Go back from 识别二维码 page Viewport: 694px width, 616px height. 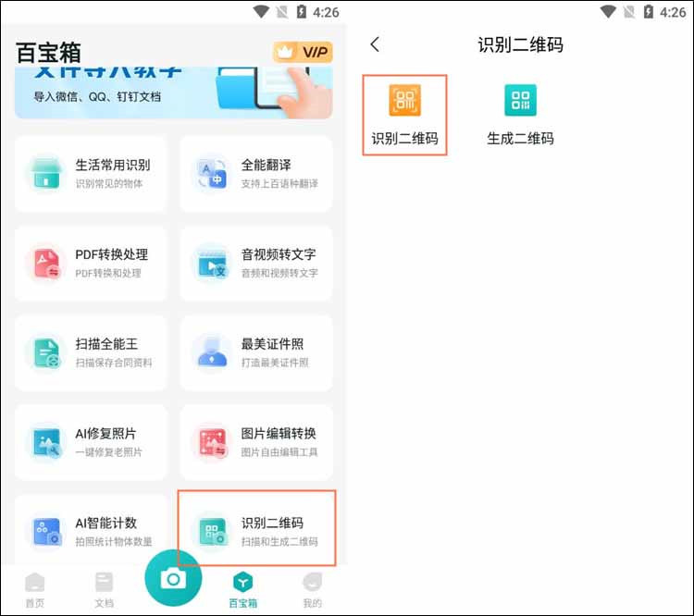click(375, 44)
